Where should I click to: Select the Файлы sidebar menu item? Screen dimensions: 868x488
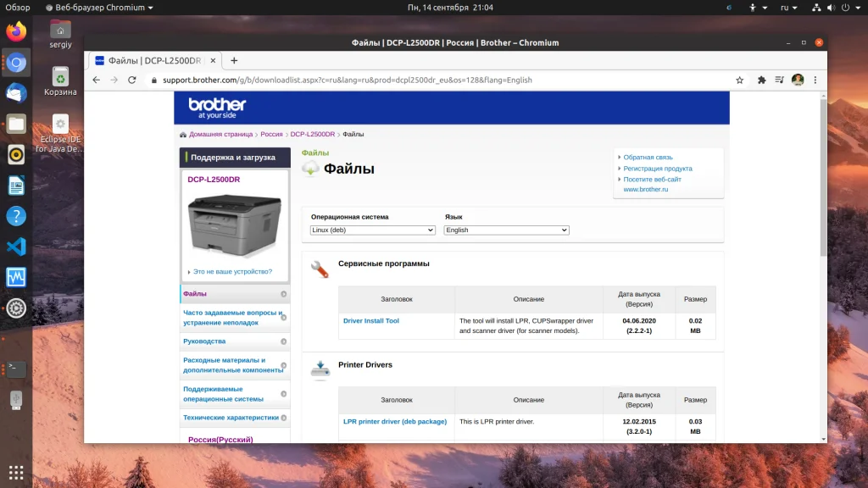(x=195, y=294)
